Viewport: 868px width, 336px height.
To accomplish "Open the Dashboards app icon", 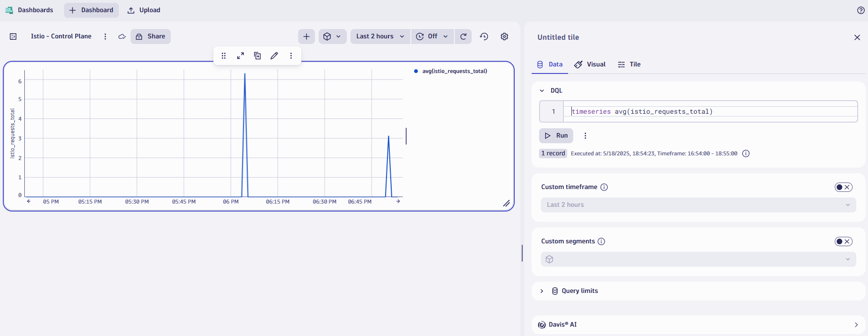I will pos(9,10).
